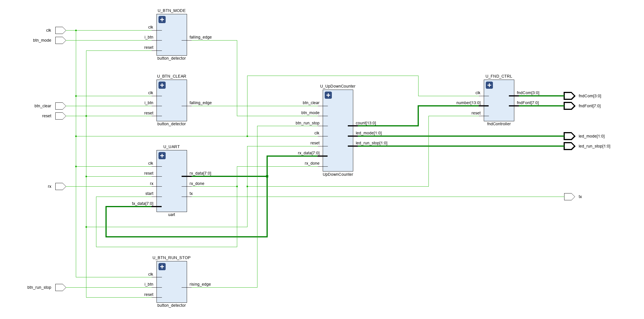The image size is (644, 319).
Task: Expand the U_UpDownCounter block plus icon
Action: tap(328, 95)
